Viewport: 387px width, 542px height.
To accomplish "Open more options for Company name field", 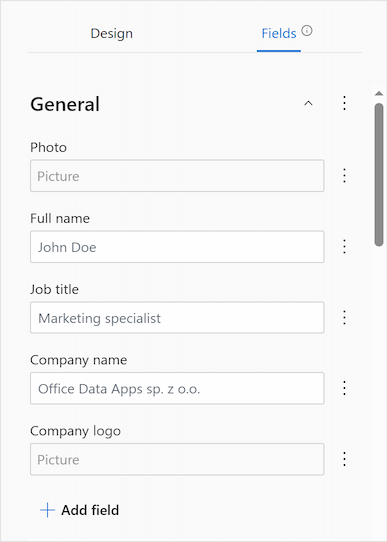I will (x=344, y=388).
